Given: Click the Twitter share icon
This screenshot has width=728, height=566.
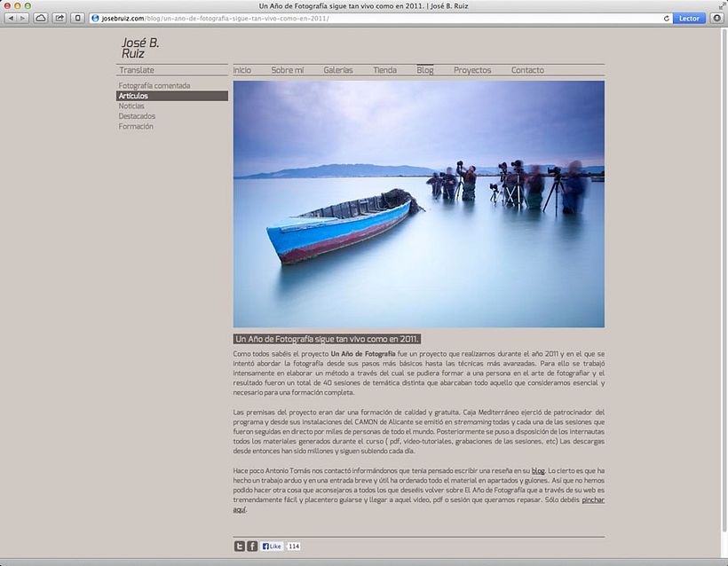Looking at the screenshot, I should coord(239,546).
